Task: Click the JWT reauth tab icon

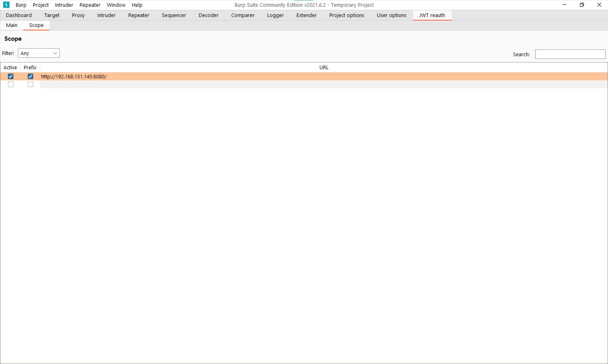Action: click(432, 15)
